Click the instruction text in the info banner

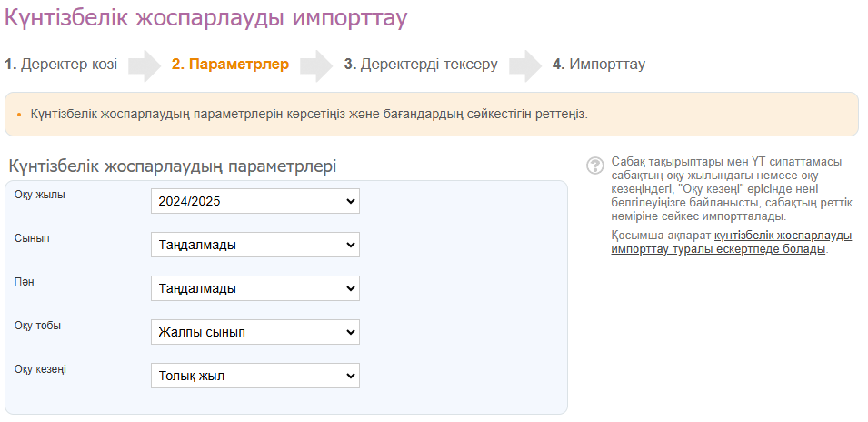point(309,116)
